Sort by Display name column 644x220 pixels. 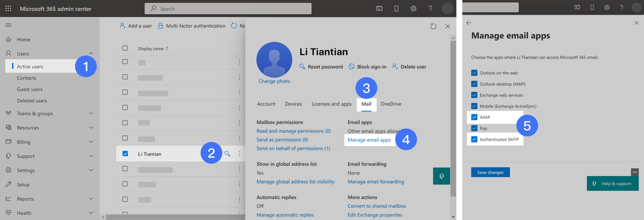(x=153, y=49)
